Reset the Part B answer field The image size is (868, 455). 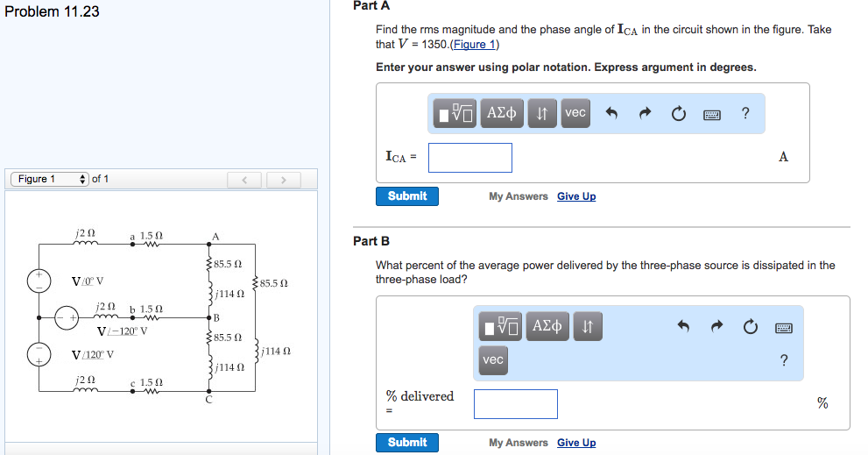pyautogui.click(x=751, y=326)
